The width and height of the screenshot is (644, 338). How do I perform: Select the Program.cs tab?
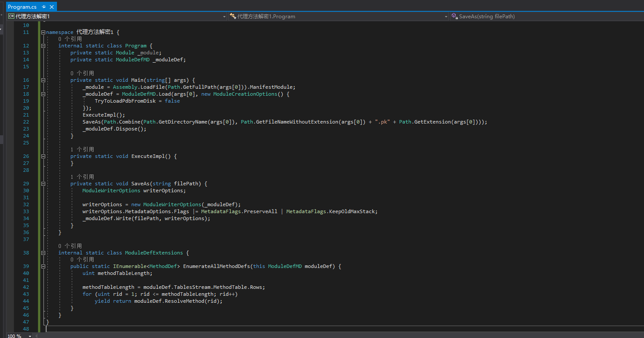(23, 6)
